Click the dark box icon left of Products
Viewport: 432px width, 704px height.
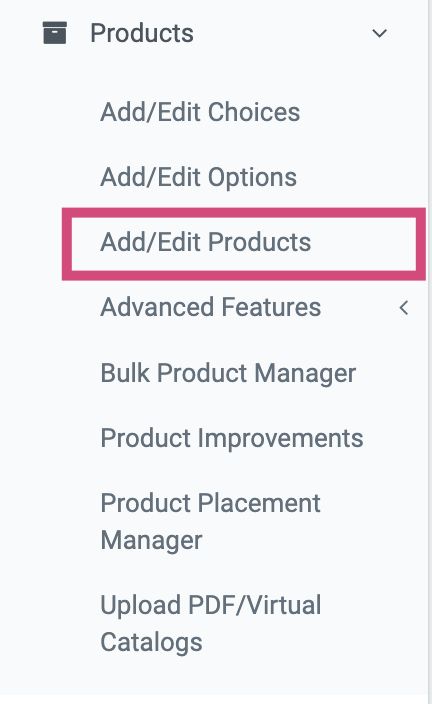55,33
